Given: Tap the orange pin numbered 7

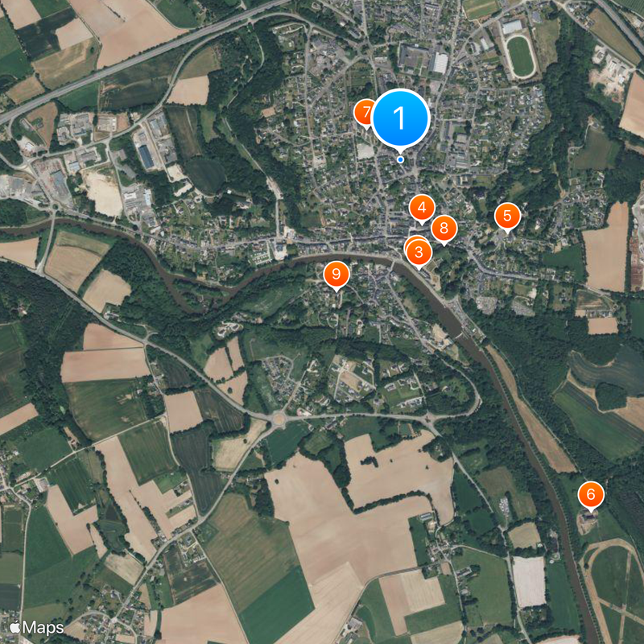Looking at the screenshot, I should pos(365,114).
